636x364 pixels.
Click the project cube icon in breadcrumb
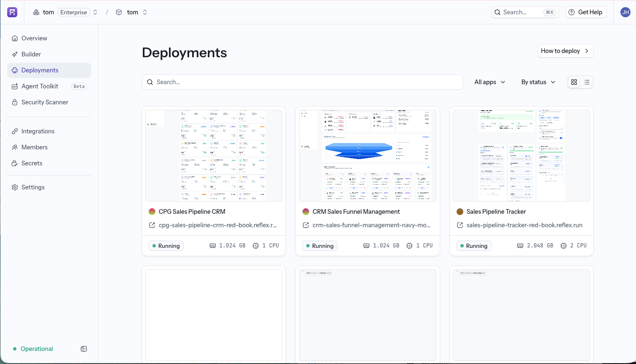[119, 12]
